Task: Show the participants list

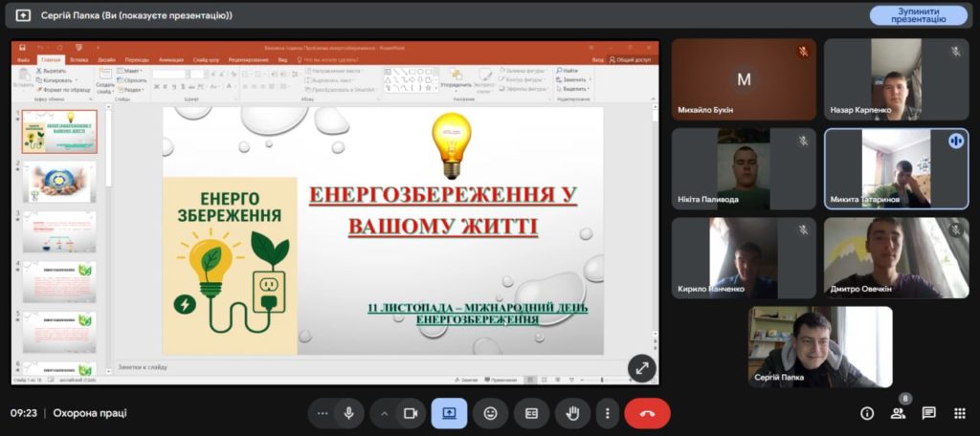Action: 898,413
